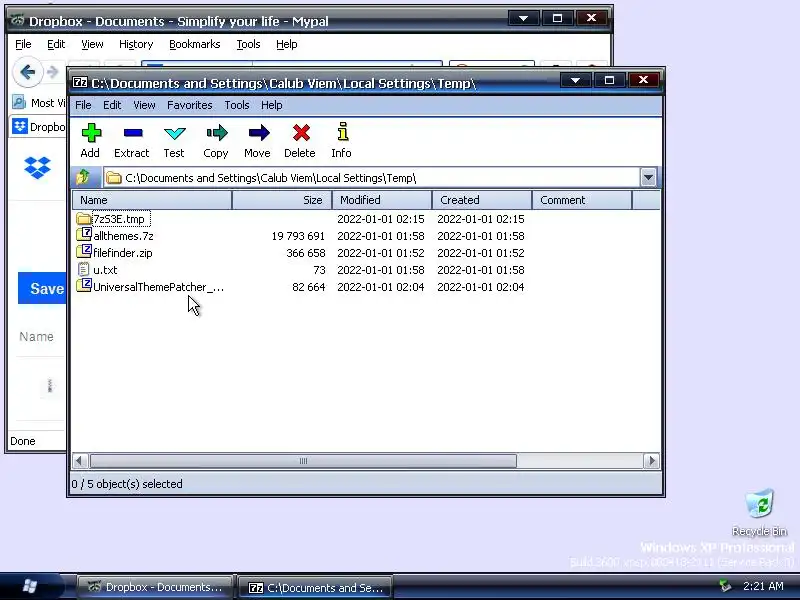The height and width of the screenshot is (600, 800).
Task: Click the Move arrow icon
Action: tap(259, 133)
